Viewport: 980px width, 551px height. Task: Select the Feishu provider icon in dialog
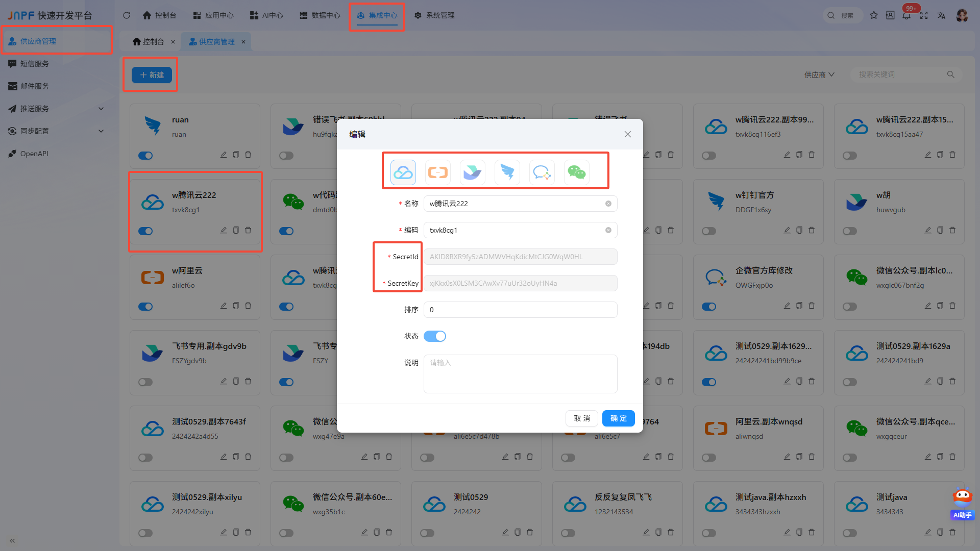[472, 172]
